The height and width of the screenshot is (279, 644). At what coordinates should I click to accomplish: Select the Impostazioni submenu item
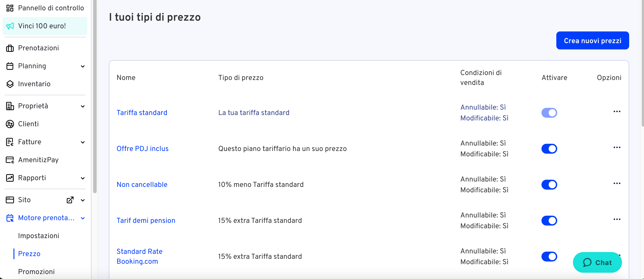click(x=39, y=236)
